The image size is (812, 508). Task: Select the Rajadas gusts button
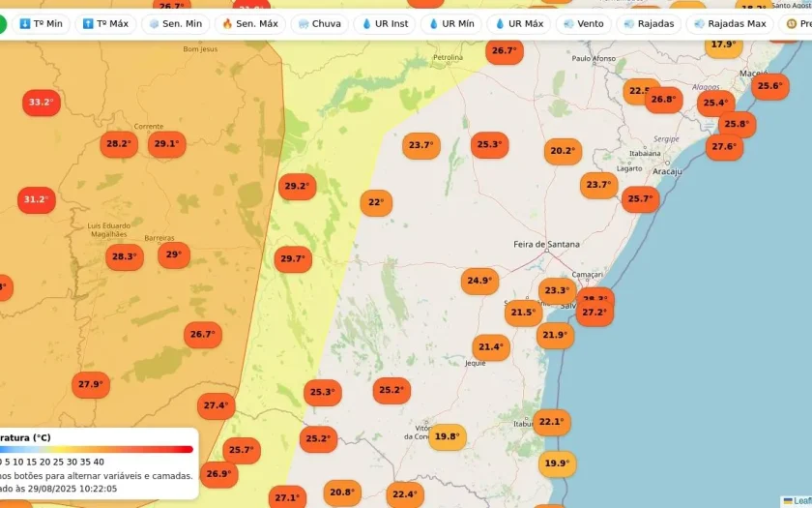click(649, 24)
